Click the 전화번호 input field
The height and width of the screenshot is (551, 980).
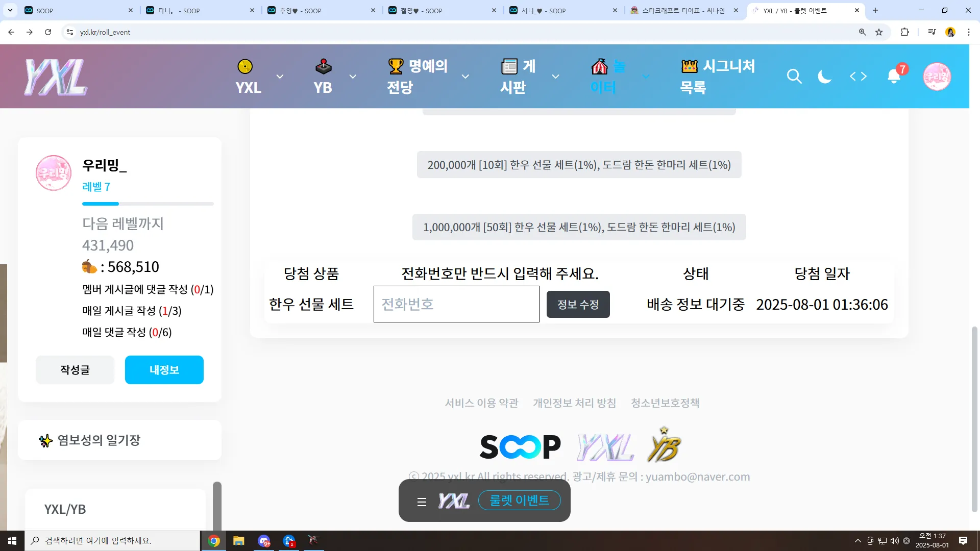(456, 304)
